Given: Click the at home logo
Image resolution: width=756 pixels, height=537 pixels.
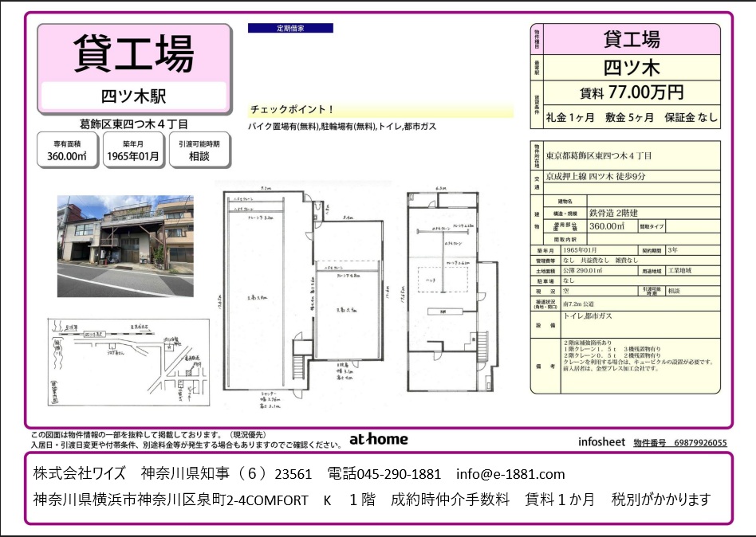Looking at the screenshot, I should click(x=378, y=439).
